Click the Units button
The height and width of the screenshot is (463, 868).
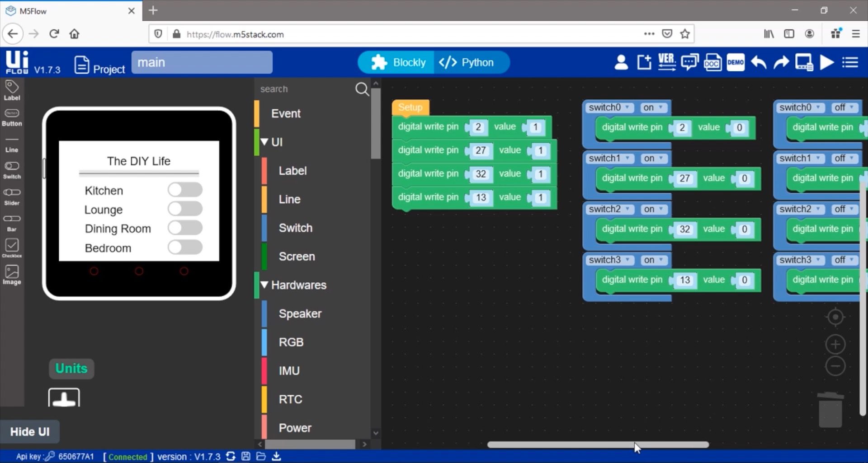[71, 369]
